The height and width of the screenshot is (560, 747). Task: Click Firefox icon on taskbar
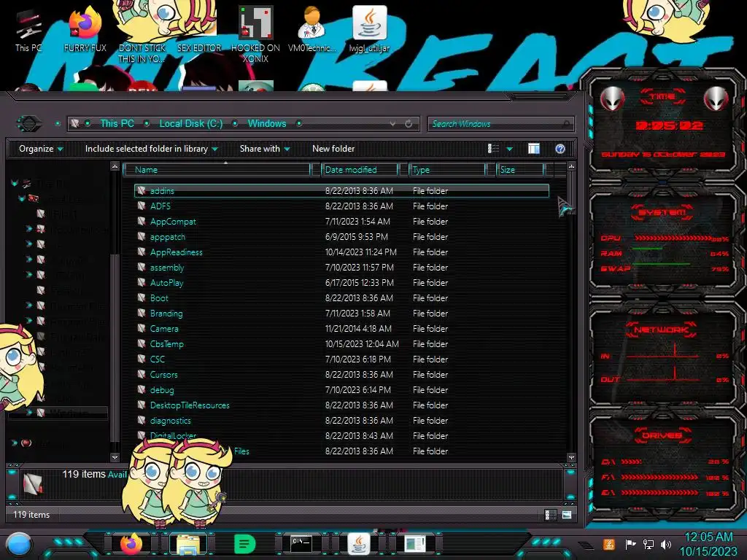coord(131,543)
